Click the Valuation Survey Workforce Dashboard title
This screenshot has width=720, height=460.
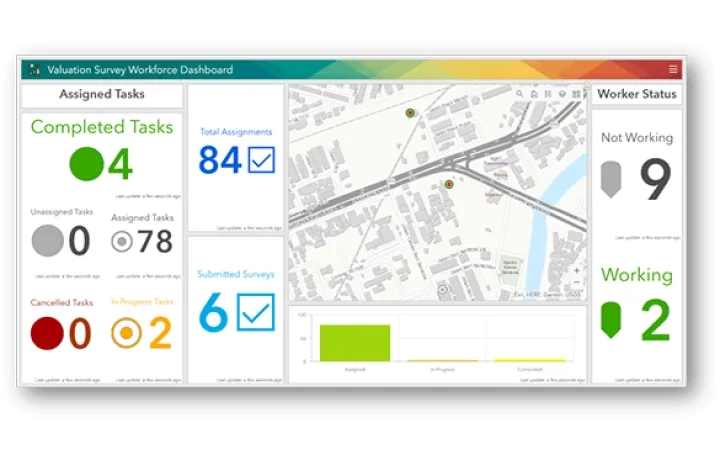pyautogui.click(x=140, y=70)
